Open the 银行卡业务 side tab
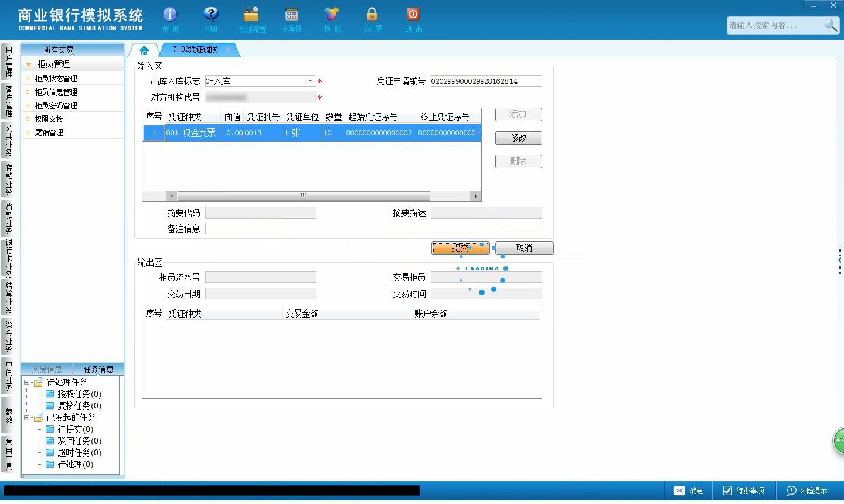Screen dimensions: 844x504 (x=8, y=257)
